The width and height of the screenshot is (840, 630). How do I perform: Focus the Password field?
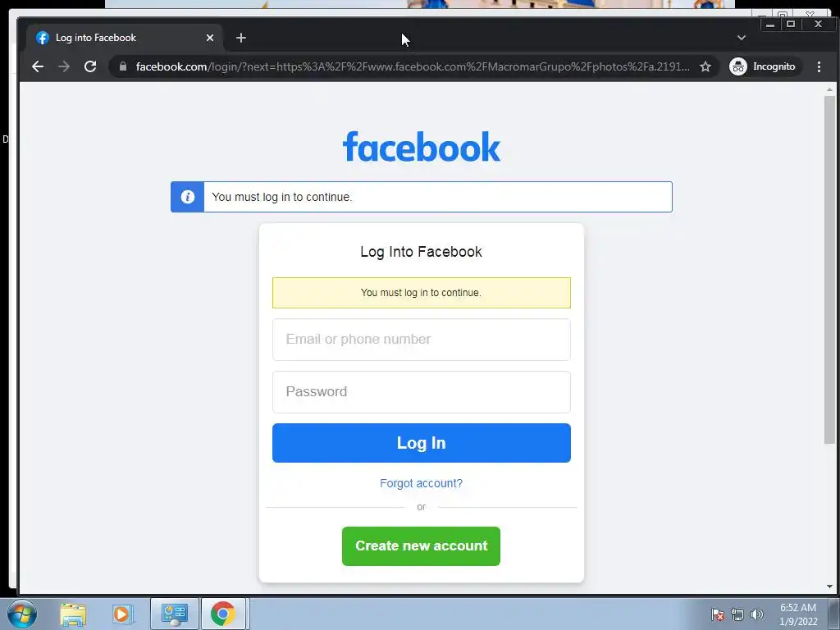click(x=422, y=392)
